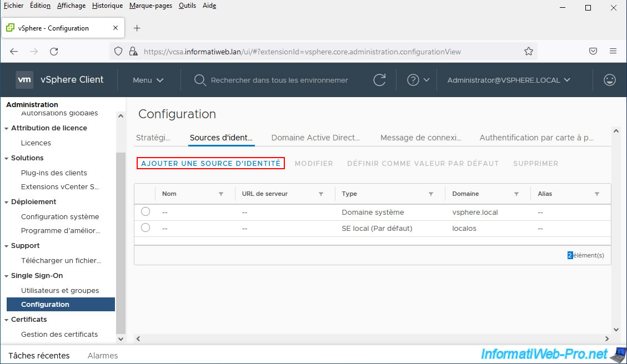Filter the URL de serveur column

coord(321,194)
